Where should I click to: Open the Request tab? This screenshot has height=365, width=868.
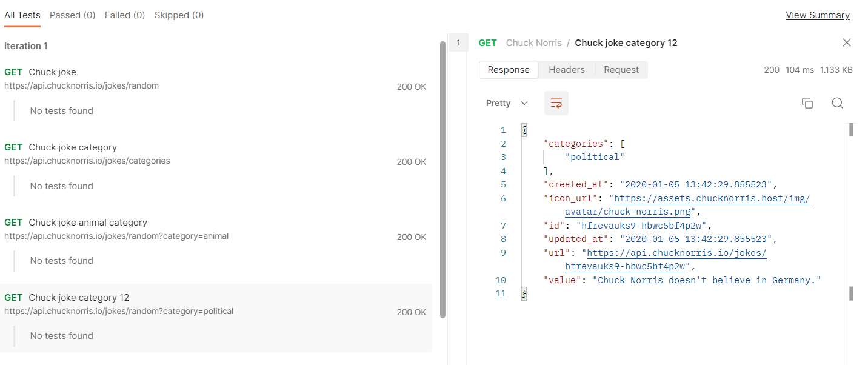coord(621,70)
